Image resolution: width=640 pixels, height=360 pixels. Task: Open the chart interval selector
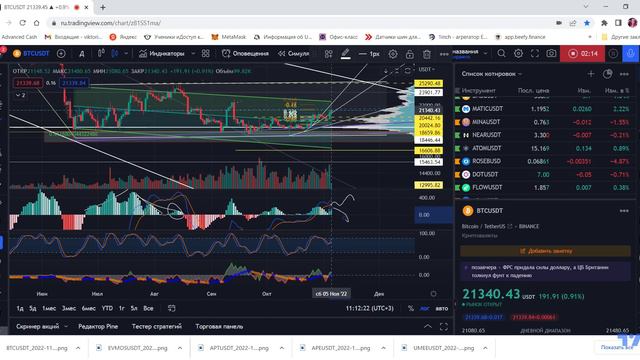82,53
